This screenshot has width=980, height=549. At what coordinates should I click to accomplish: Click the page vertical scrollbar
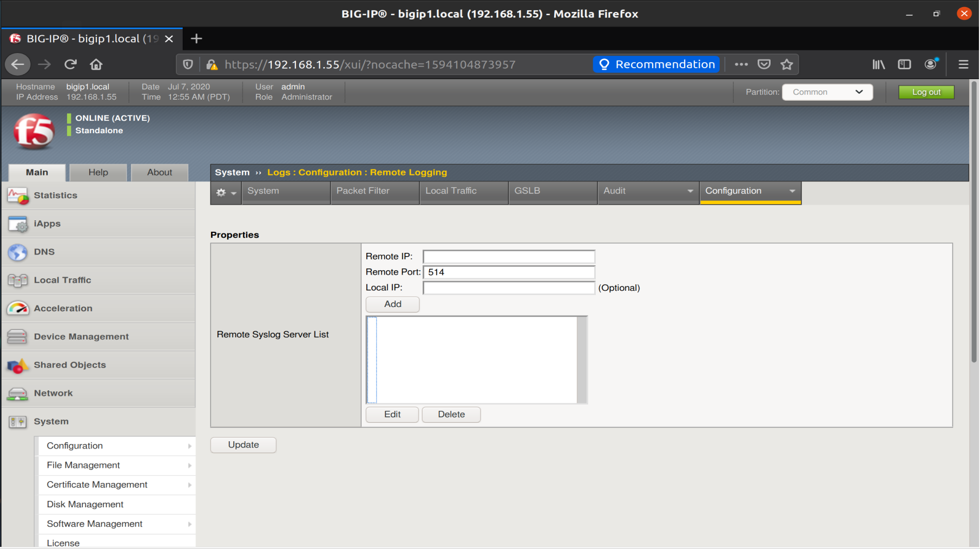click(x=974, y=222)
